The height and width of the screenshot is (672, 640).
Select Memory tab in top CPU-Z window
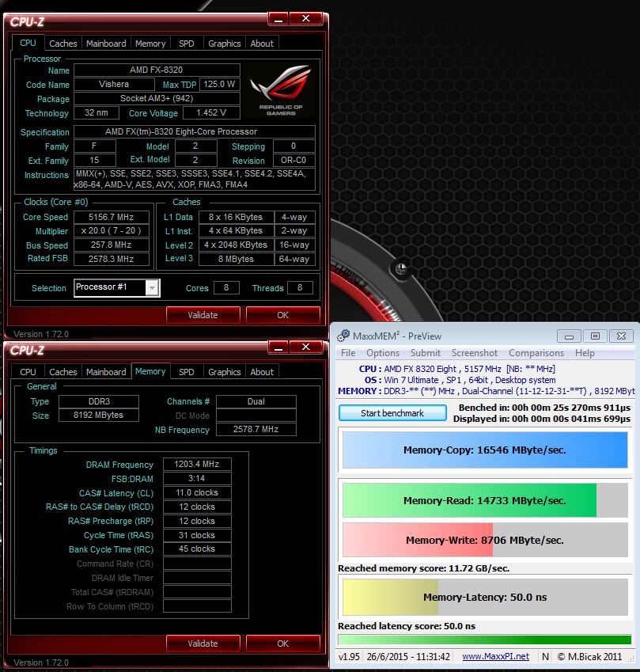[x=150, y=44]
